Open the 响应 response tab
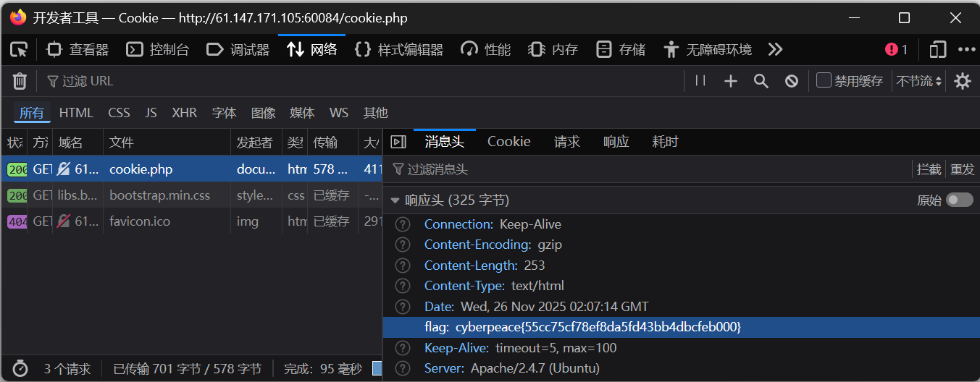Viewport: 980px width, 382px height. [616, 142]
